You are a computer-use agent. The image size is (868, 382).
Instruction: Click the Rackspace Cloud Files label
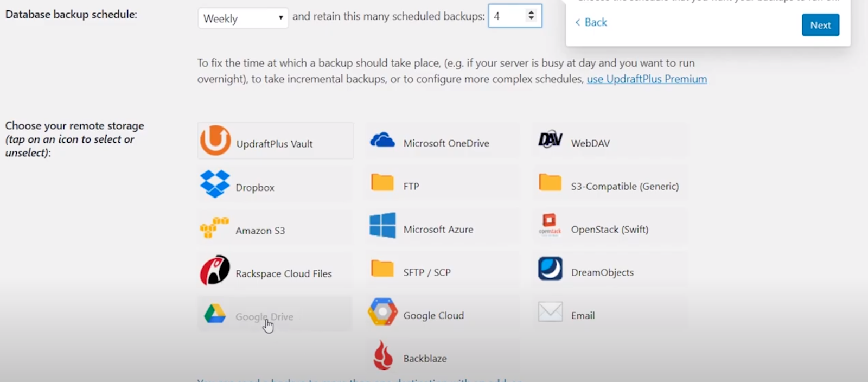[284, 274]
